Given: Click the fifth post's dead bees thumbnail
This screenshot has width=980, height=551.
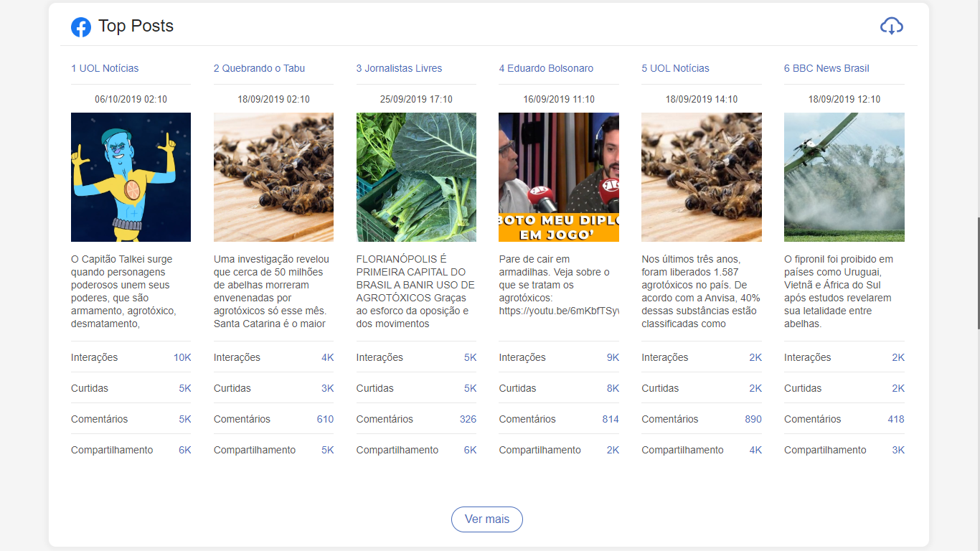Looking at the screenshot, I should pos(701,177).
